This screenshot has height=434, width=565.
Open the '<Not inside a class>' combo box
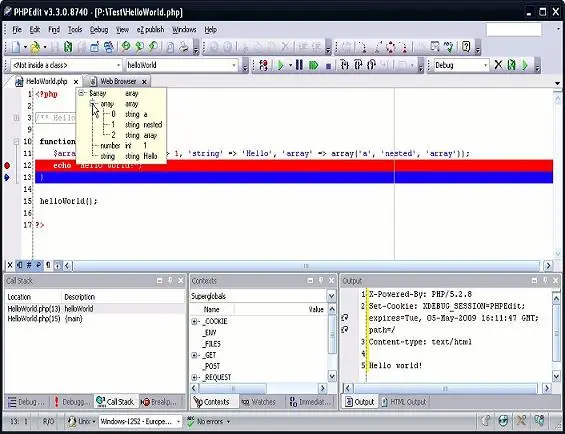119,66
